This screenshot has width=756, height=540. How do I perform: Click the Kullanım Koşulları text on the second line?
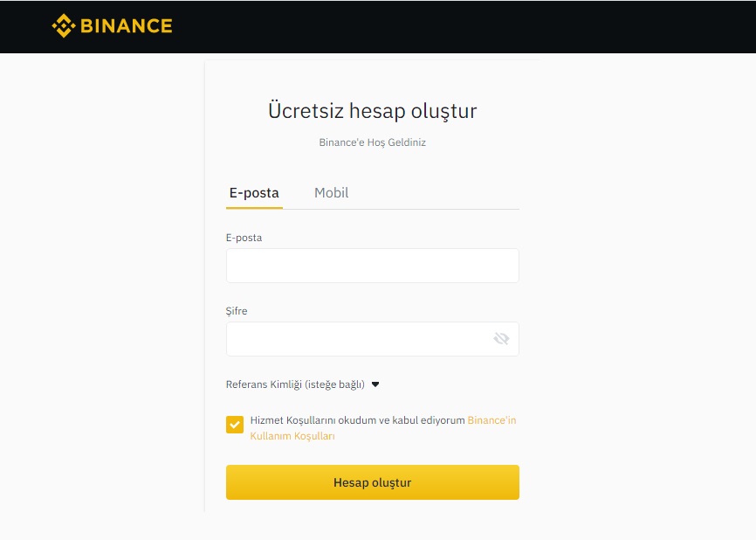[x=292, y=436]
